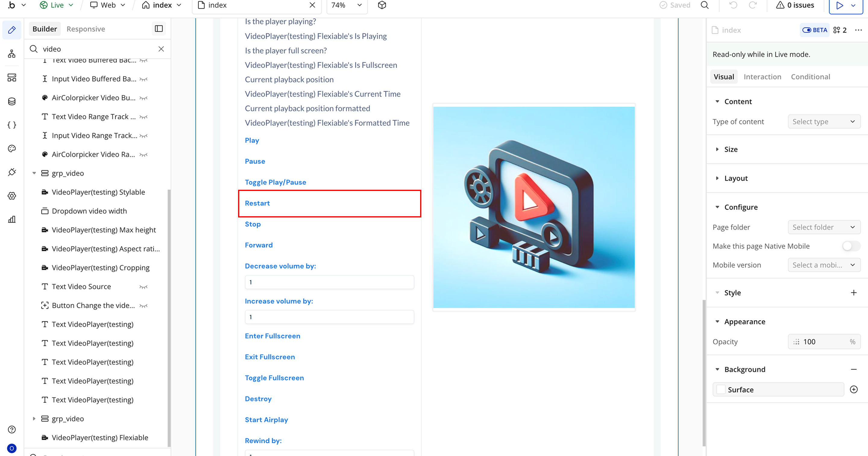Expand the Size section
The height and width of the screenshot is (456, 868).
731,149
